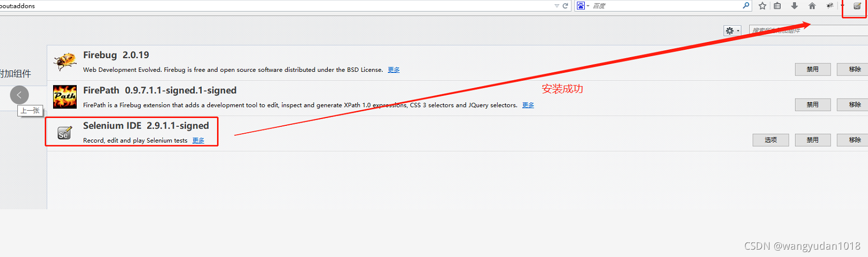This screenshot has width=868, height=257.
Task: Open Firebug 更多 details link
Action: [x=394, y=70]
